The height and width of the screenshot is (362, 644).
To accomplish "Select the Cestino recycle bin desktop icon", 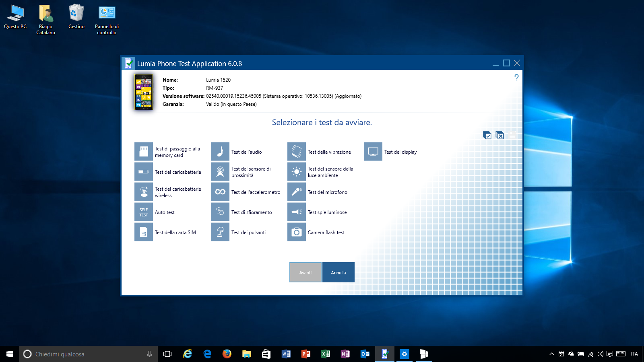I will click(76, 17).
